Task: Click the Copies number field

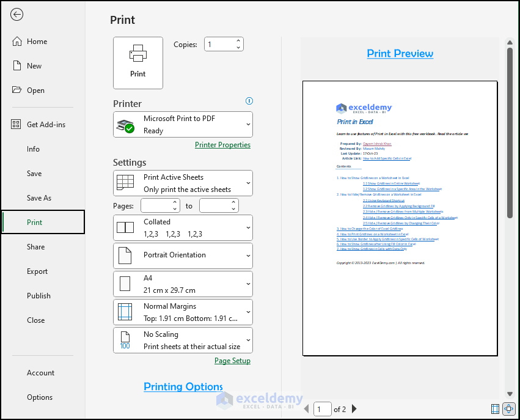Action: (224, 44)
